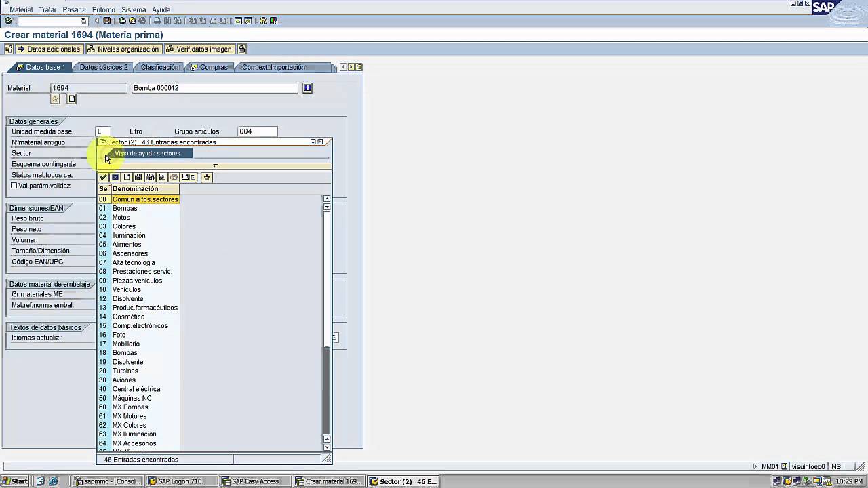Image resolution: width=868 pixels, height=488 pixels.
Task: Open the Sistema menu
Action: 134,10
